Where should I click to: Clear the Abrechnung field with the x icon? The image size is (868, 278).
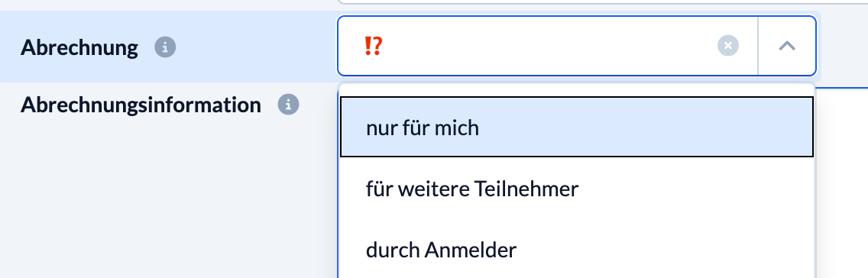[728, 46]
